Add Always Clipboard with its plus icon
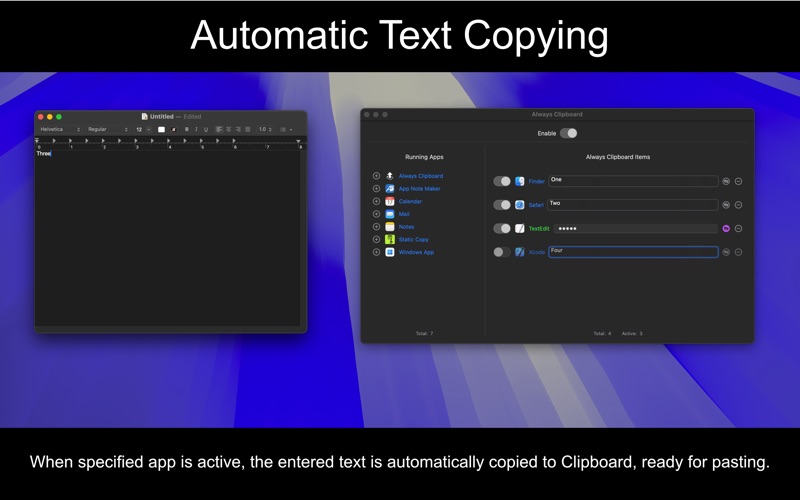The image size is (800, 500). (377, 176)
